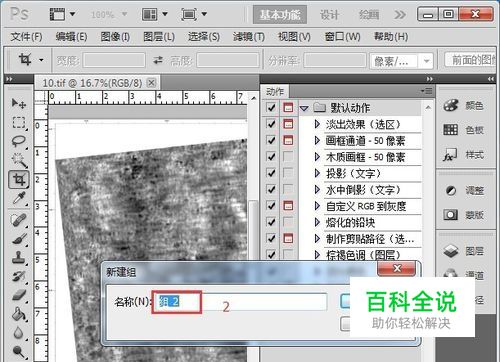
Task: Switch to the 动作 panel tab
Action: coord(275,92)
